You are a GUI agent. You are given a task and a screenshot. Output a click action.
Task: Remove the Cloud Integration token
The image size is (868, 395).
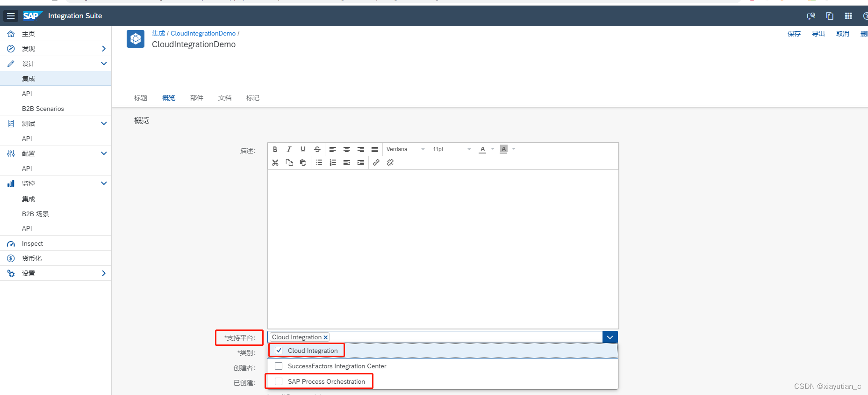coord(326,337)
